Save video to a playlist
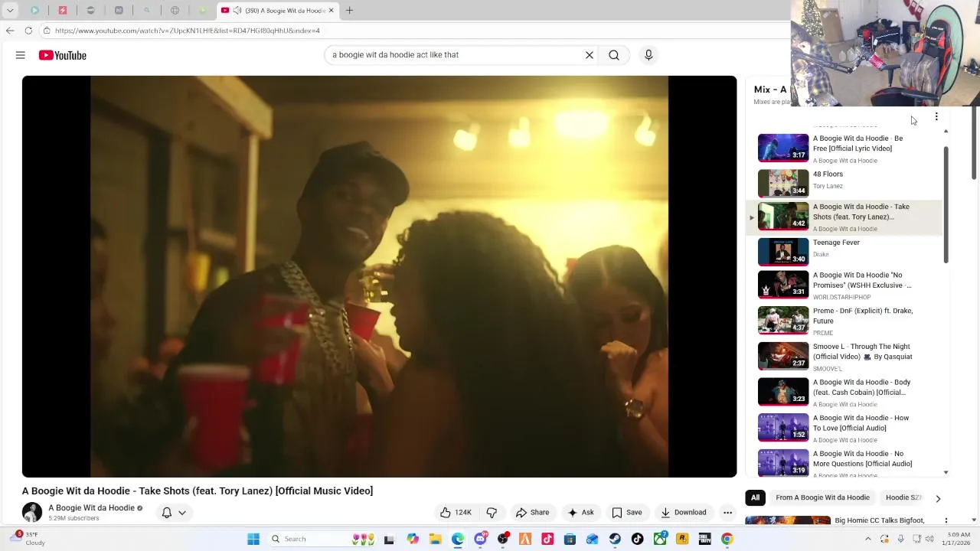Image resolution: width=980 pixels, height=551 pixels. click(626, 513)
